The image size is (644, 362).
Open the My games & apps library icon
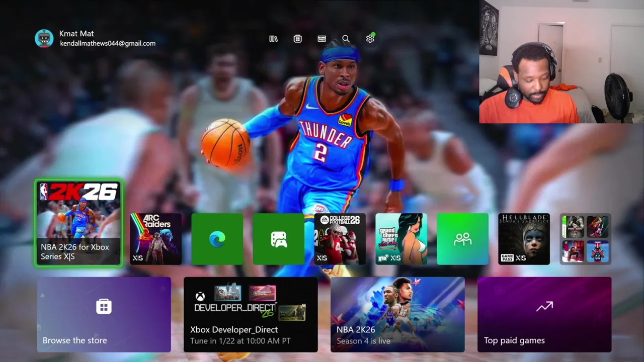tap(273, 39)
